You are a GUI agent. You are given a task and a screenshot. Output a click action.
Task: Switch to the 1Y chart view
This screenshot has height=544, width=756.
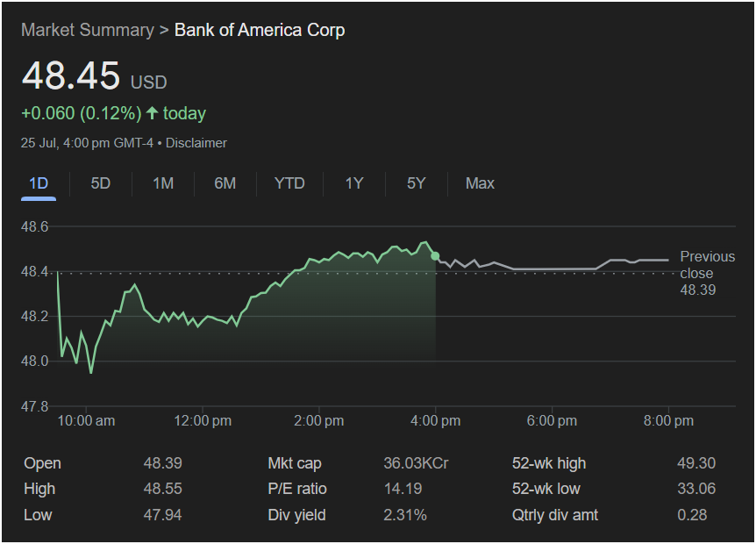coord(354,183)
